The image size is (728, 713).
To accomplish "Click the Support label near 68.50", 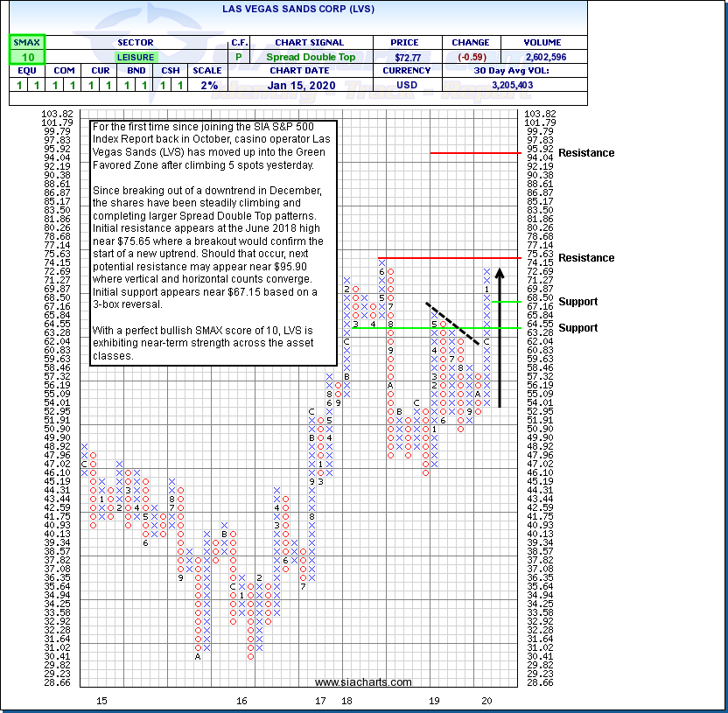I will 578,302.
